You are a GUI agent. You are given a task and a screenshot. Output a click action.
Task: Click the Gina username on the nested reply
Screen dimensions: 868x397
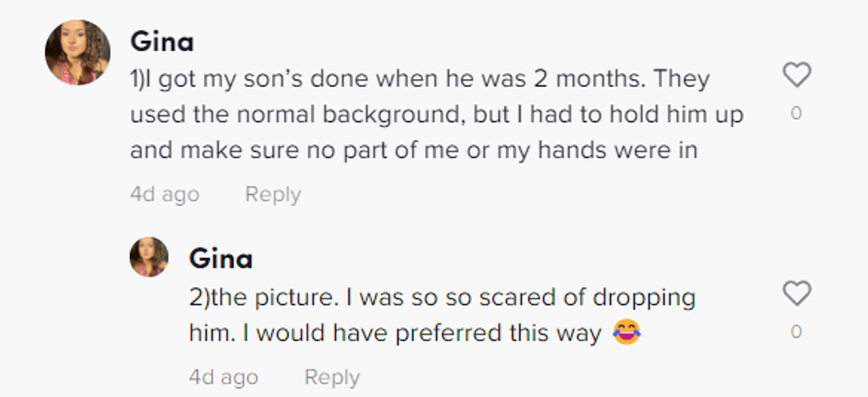point(221,259)
